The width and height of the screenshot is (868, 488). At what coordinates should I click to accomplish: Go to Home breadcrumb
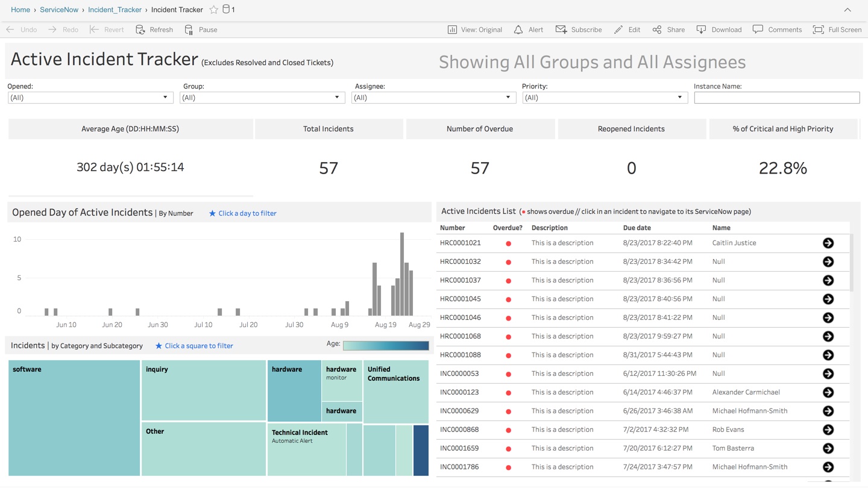click(x=20, y=10)
